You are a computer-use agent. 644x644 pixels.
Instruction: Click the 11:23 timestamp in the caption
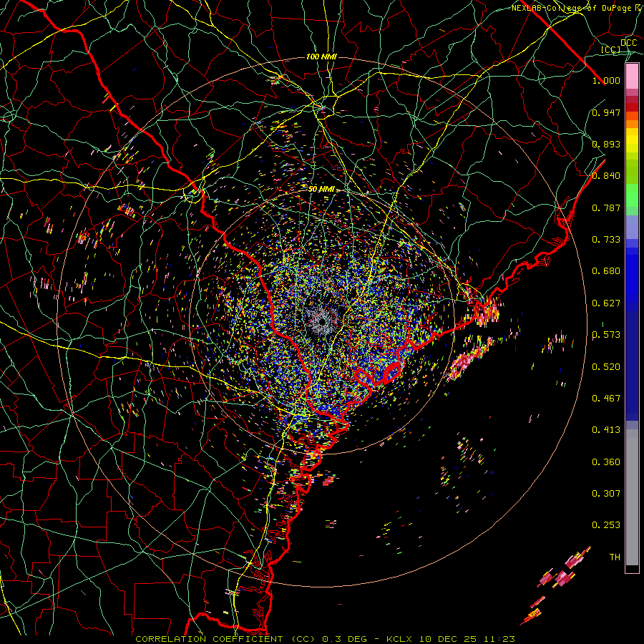click(x=499, y=639)
